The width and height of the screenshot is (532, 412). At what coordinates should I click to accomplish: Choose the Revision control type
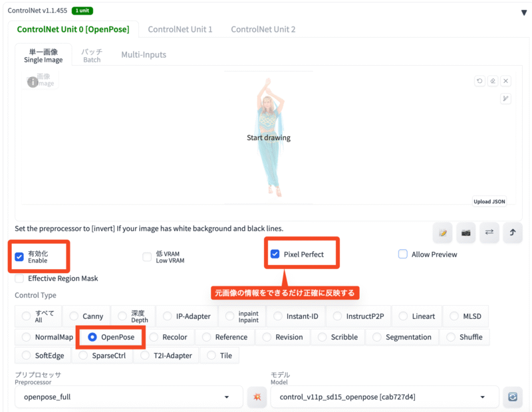[x=283, y=337]
